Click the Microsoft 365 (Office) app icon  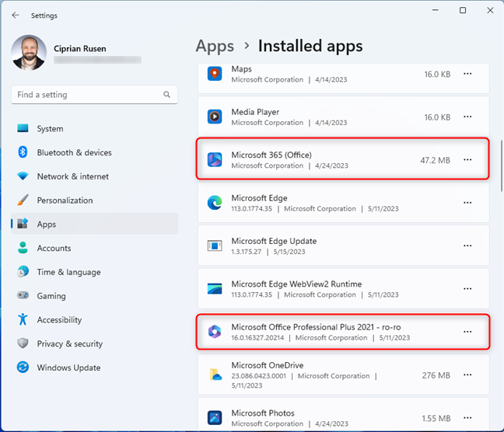(x=215, y=160)
